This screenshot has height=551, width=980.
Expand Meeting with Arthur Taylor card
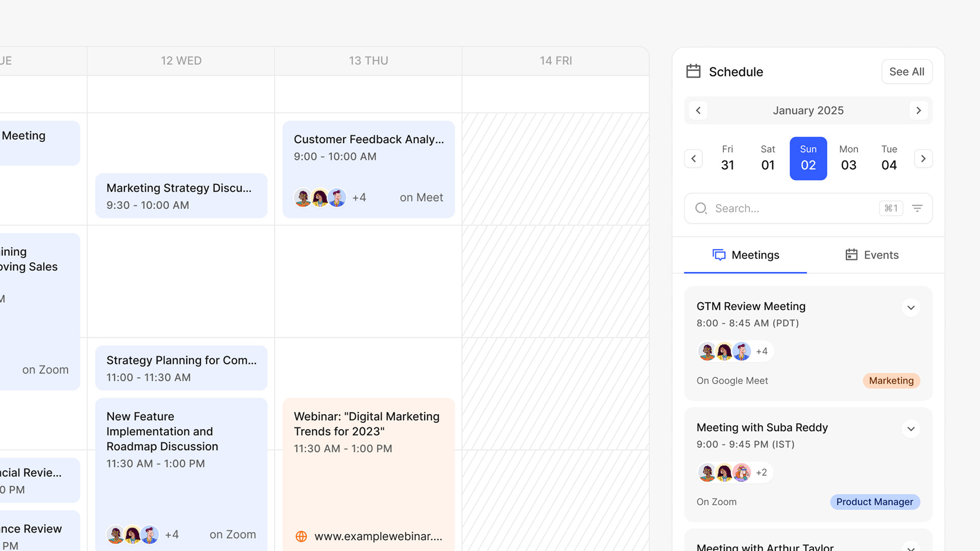pyautogui.click(x=911, y=547)
